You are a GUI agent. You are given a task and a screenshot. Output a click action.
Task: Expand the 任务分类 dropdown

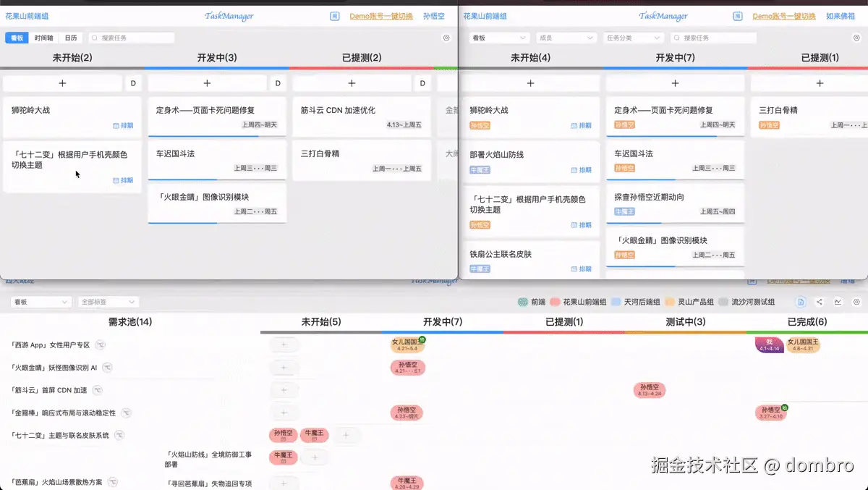(x=632, y=38)
